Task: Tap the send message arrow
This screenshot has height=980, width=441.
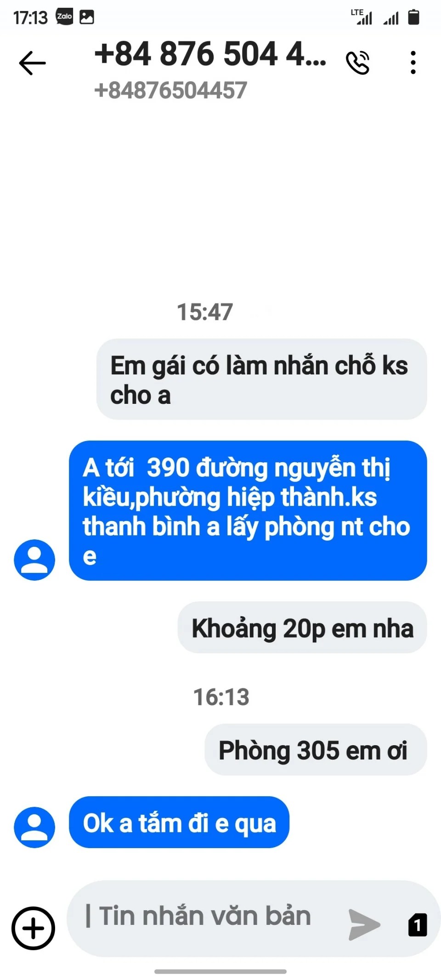Action: tap(364, 924)
